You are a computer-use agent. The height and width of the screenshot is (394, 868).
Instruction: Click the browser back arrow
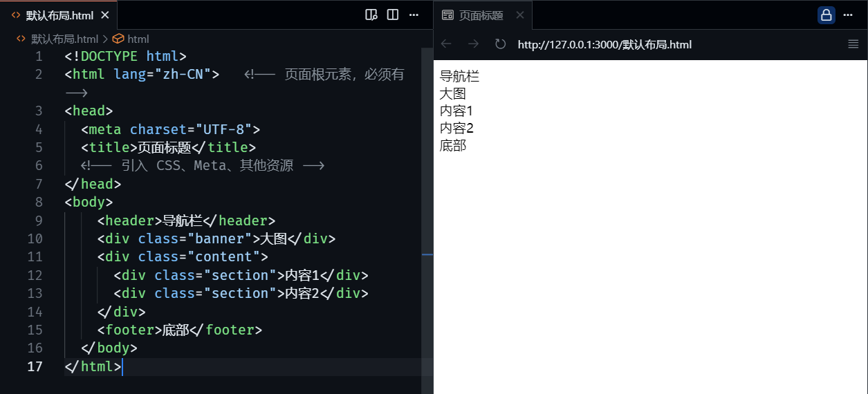click(x=446, y=44)
